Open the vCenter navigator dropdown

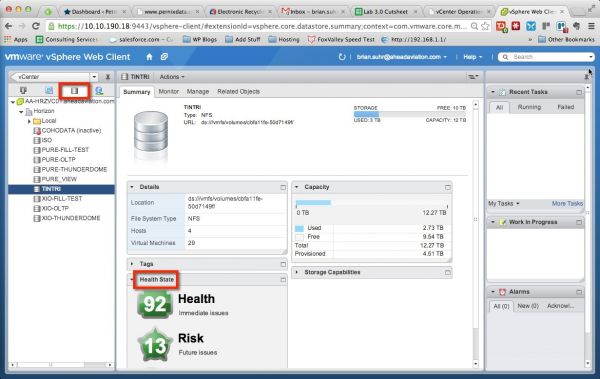click(x=94, y=77)
